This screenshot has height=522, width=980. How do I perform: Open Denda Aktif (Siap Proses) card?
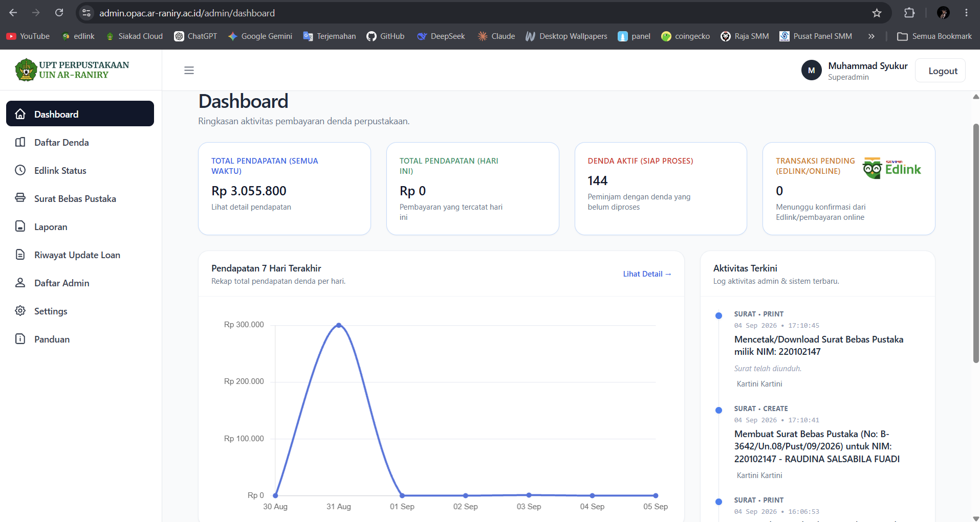[661, 189]
